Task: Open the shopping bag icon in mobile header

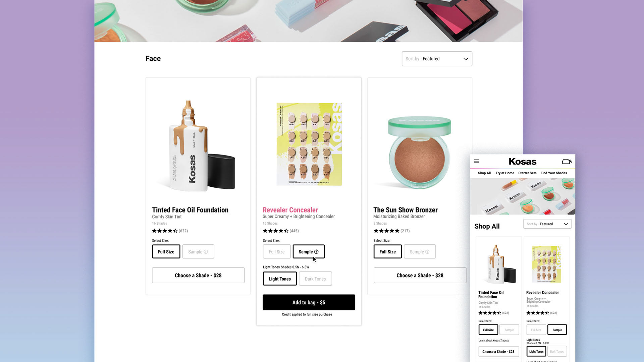Action: (567, 162)
